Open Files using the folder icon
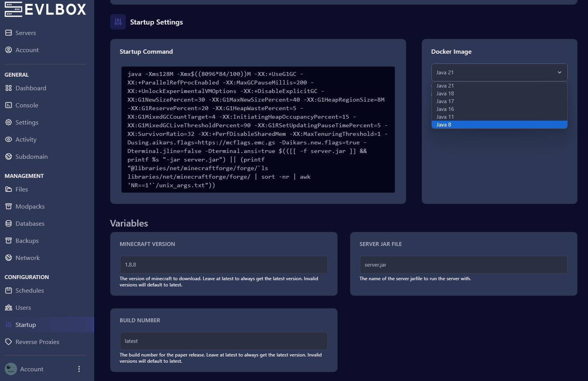 click(9, 189)
